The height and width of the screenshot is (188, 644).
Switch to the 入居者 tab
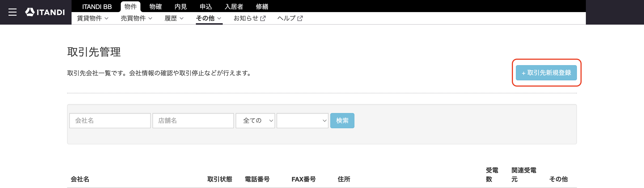234,6
